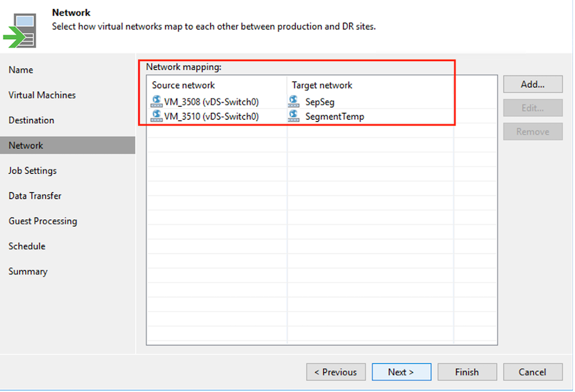Cancel the wizard dialog
The height and width of the screenshot is (392, 575).
click(533, 372)
